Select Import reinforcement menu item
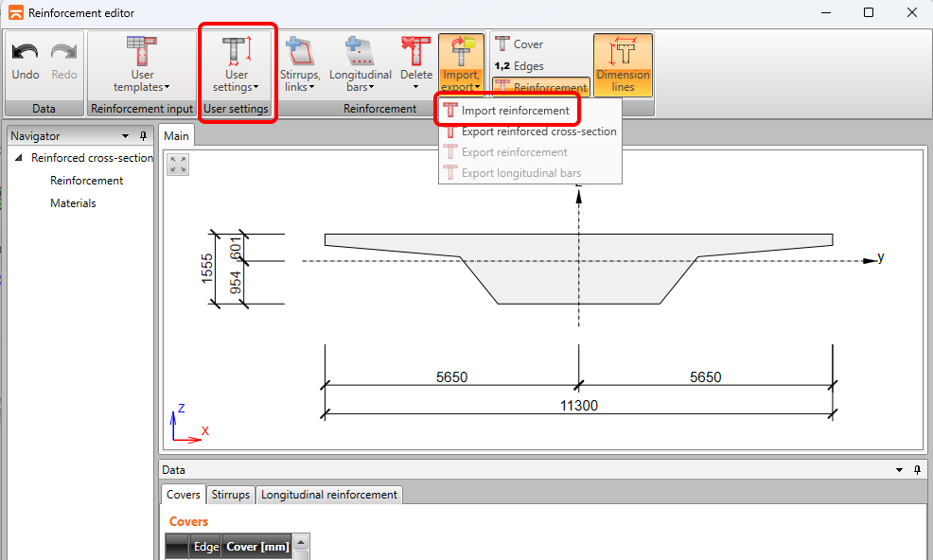933x560 pixels. click(x=515, y=111)
